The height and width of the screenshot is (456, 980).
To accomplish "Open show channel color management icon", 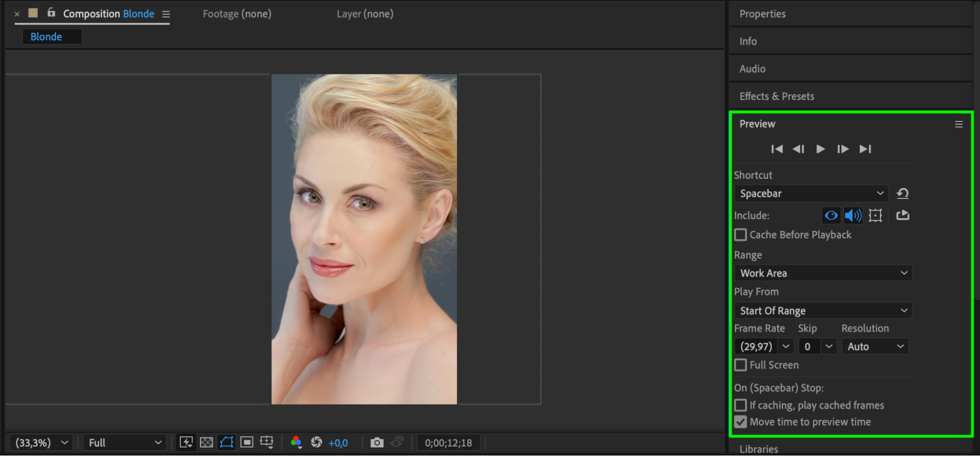I will click(296, 443).
